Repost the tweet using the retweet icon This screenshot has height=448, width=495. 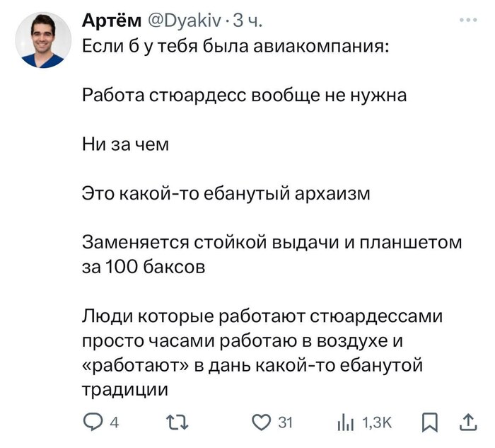point(175,423)
